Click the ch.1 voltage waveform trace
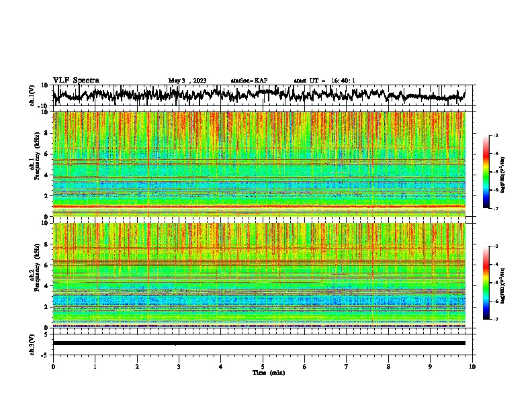This screenshot has width=532, height=411. 259,95
